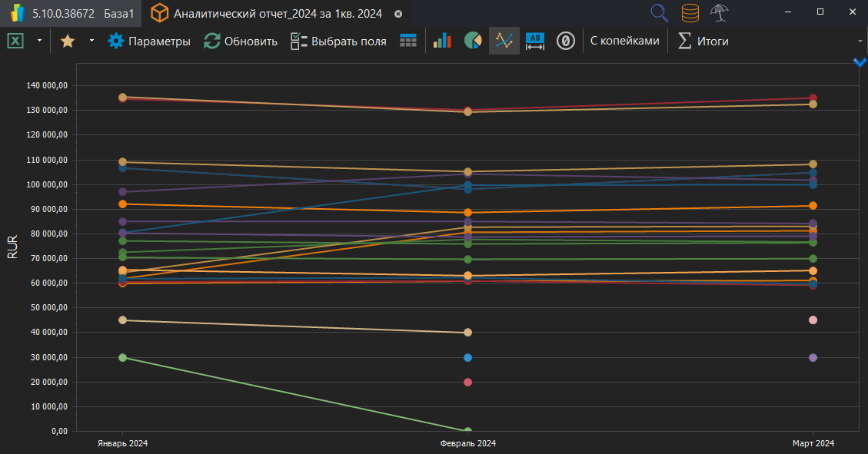The width and height of the screenshot is (868, 454).
Task: Click the AB column width icon
Action: (535, 41)
